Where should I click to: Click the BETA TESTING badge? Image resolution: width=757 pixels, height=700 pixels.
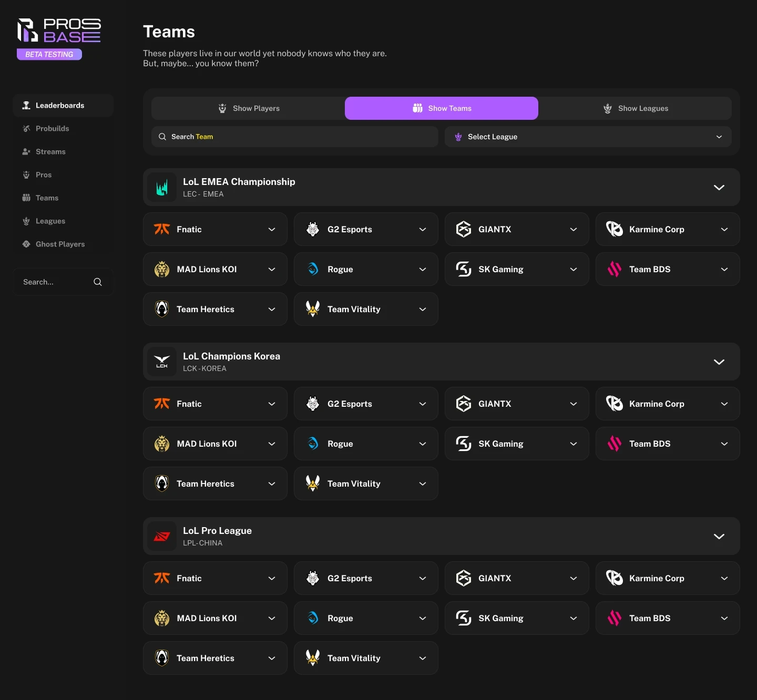click(x=49, y=54)
